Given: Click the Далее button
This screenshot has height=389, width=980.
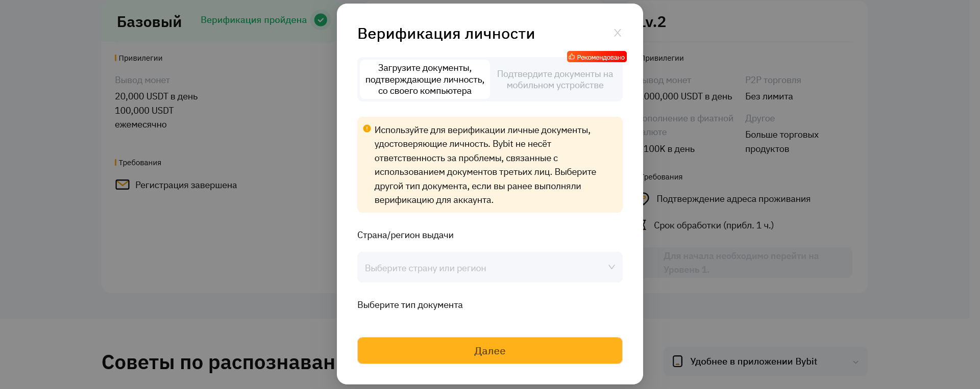Looking at the screenshot, I should coord(490,351).
